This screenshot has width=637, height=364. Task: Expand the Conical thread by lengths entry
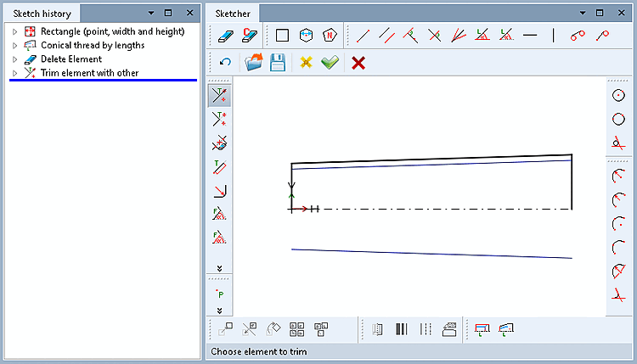coord(15,46)
